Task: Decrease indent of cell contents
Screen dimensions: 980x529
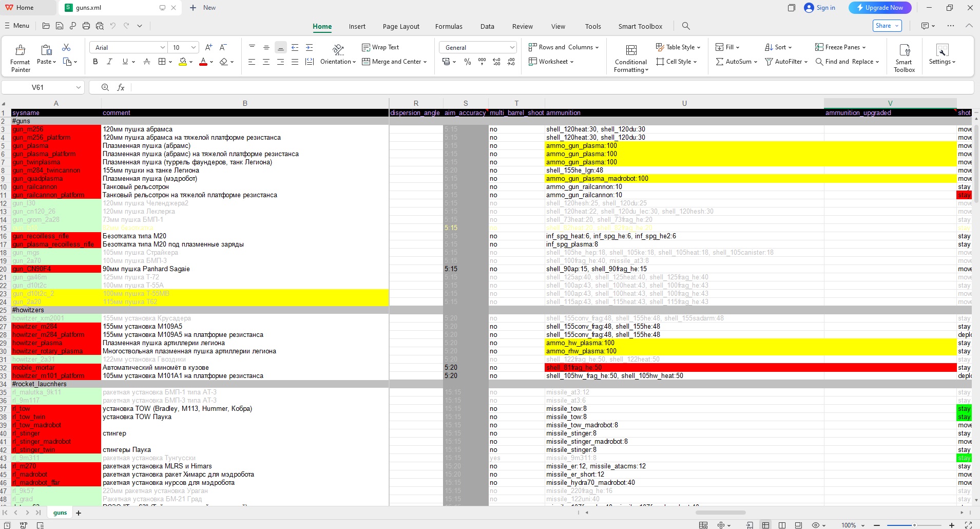Action: (295, 47)
